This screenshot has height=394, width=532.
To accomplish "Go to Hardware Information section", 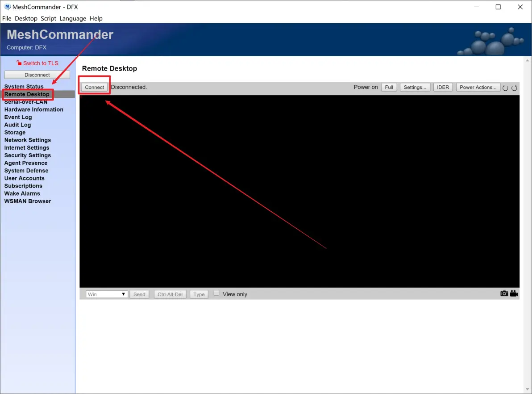I will point(34,109).
